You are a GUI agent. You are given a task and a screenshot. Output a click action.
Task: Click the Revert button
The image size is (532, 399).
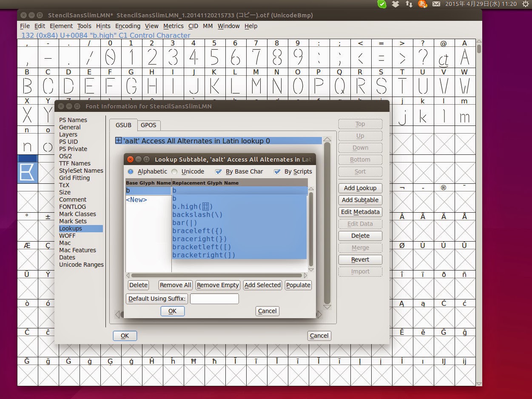pos(360,259)
